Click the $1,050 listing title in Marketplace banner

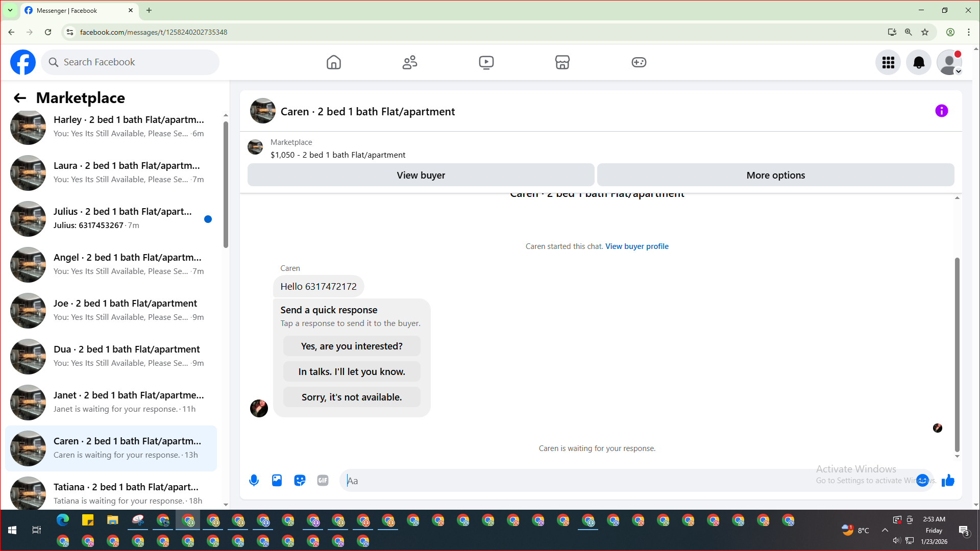338,155
